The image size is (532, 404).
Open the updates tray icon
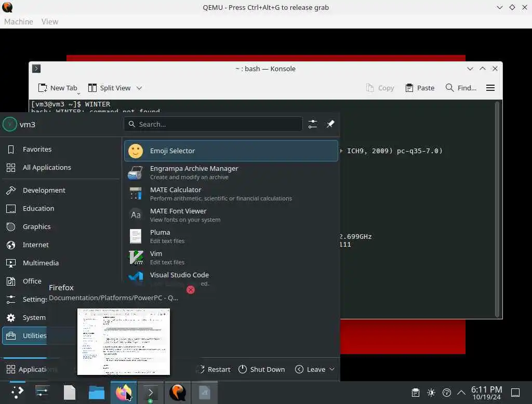coord(446,393)
